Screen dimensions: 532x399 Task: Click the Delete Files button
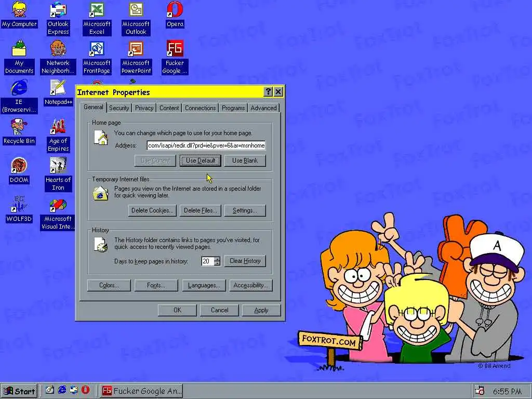tap(200, 210)
